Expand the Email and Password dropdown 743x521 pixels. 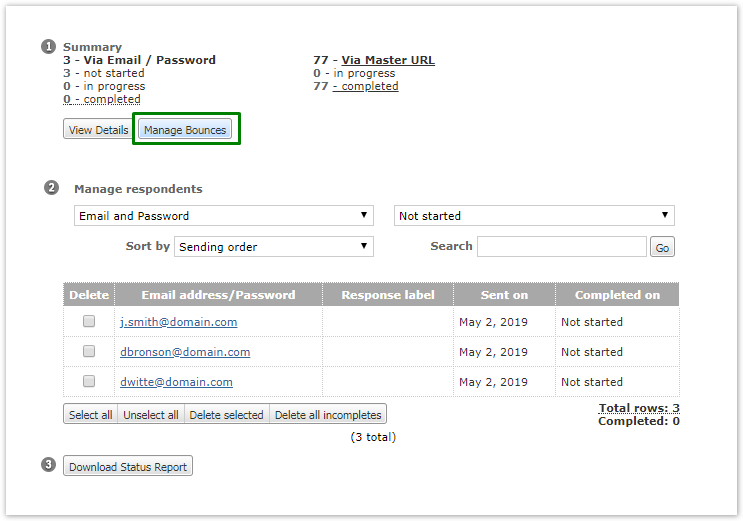[223, 216]
